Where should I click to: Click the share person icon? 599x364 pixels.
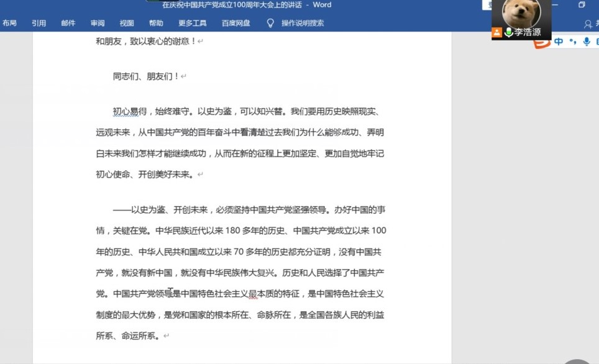click(588, 24)
